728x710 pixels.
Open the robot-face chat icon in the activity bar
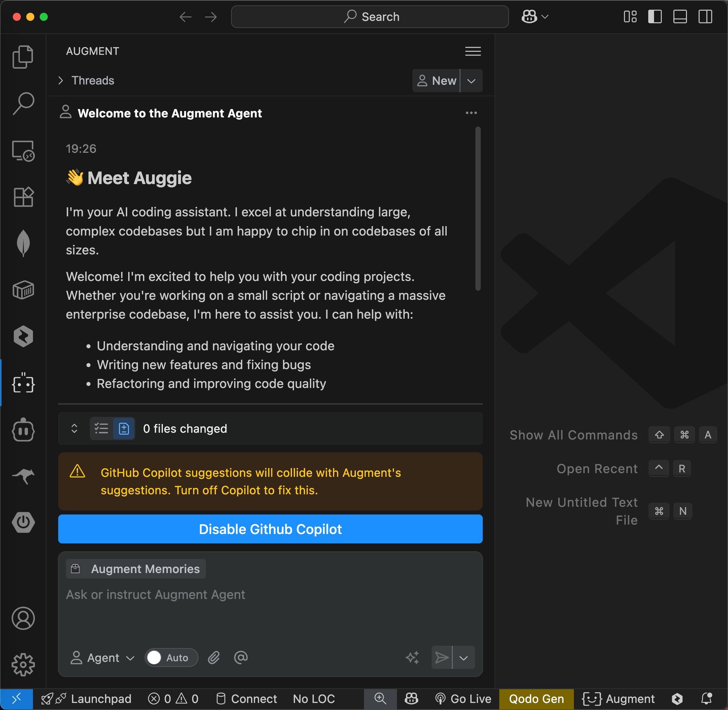tap(23, 430)
